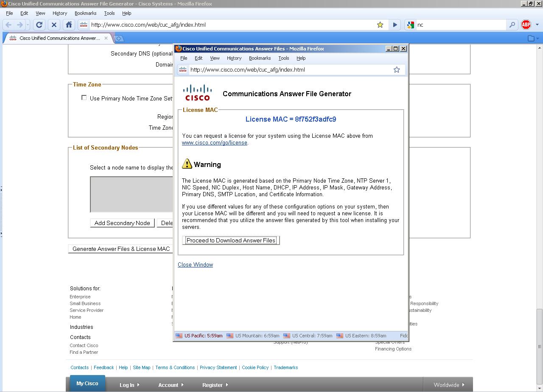
Task: Click the US Pacific flag icon in status bar
Action: [179, 336]
